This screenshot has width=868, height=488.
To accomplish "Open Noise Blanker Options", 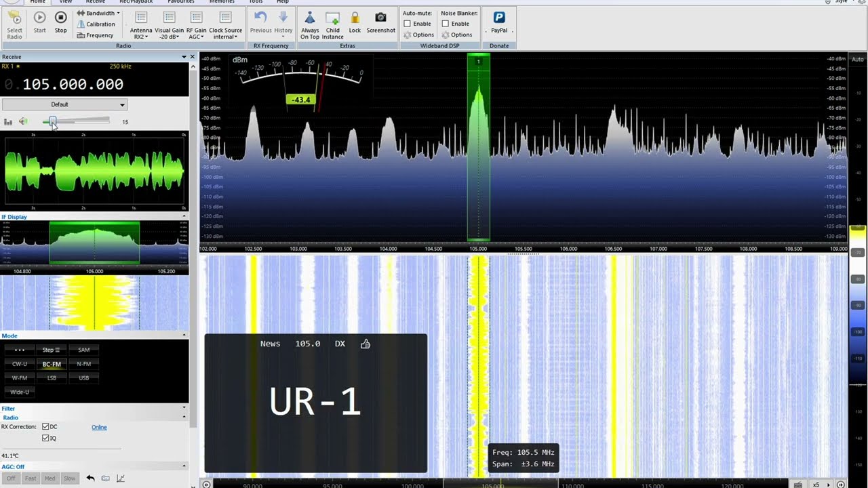I will click(x=456, y=35).
